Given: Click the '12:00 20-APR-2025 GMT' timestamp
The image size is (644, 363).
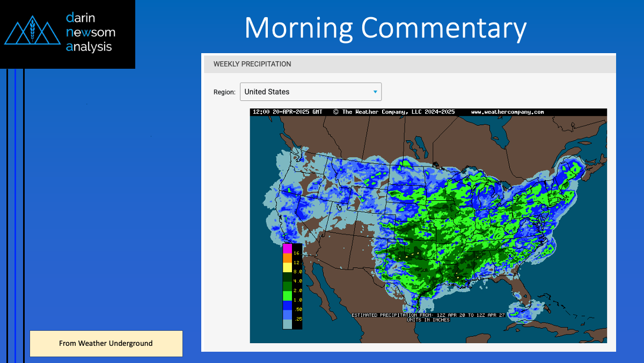Looking at the screenshot, I should (x=288, y=112).
